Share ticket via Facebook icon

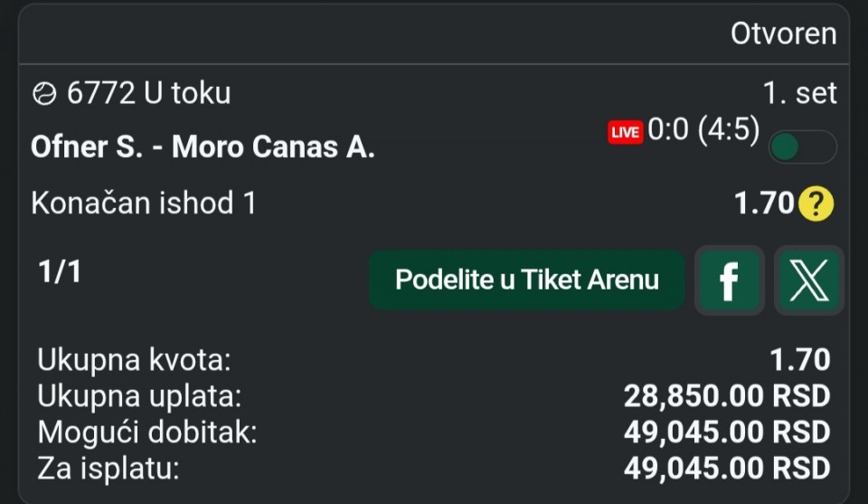click(x=729, y=281)
